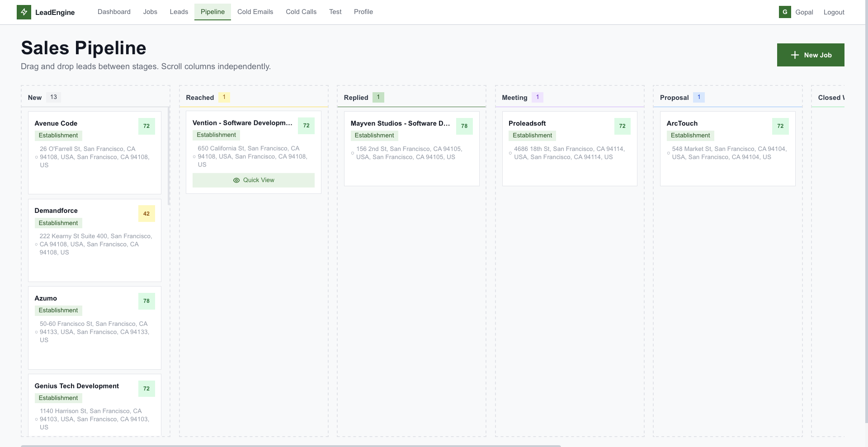
Task: Switch to the Dashboard tab
Action: tap(113, 12)
